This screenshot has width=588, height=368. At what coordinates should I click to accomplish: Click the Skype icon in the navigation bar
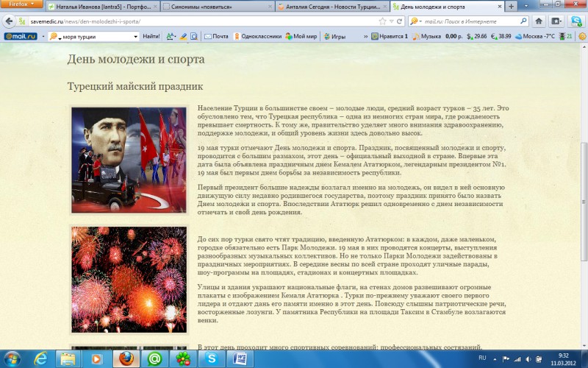point(576,21)
